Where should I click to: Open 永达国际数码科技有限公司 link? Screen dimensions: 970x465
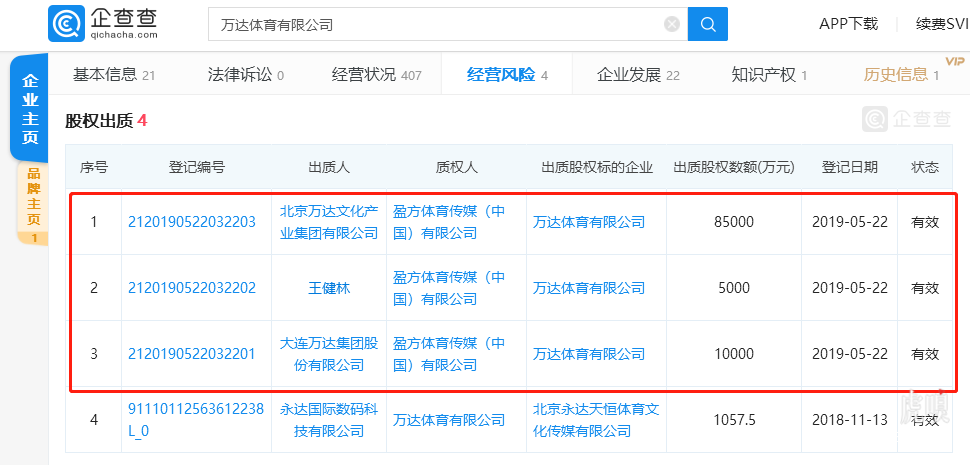pos(329,420)
